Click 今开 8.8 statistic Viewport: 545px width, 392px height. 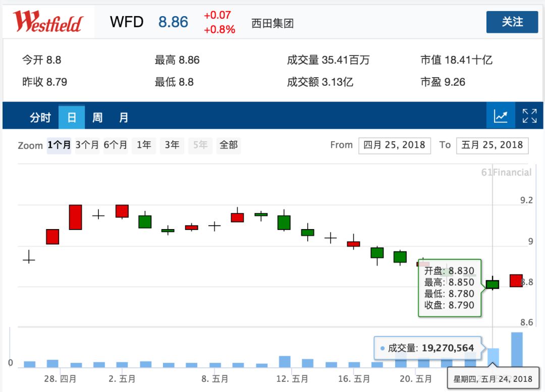42,60
